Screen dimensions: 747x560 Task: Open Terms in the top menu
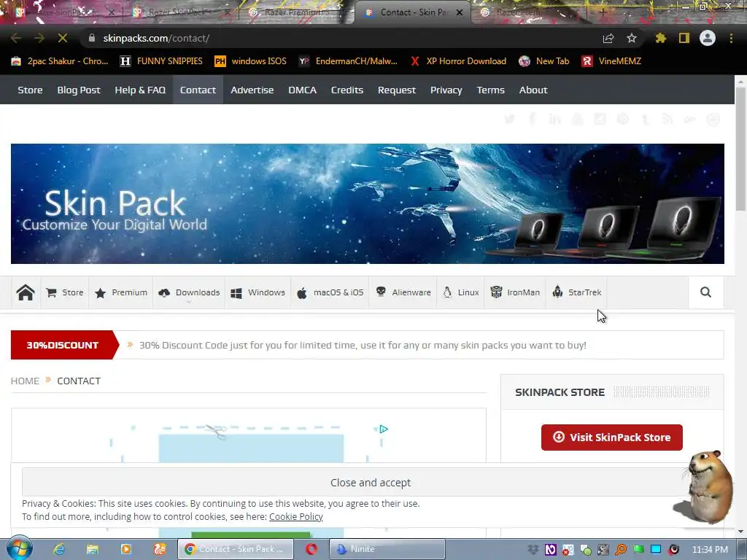pos(490,90)
